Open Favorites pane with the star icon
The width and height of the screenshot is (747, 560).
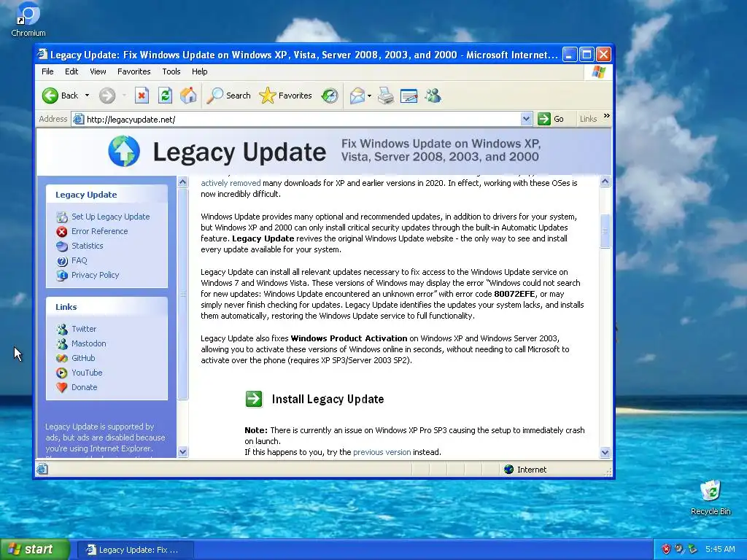click(285, 96)
